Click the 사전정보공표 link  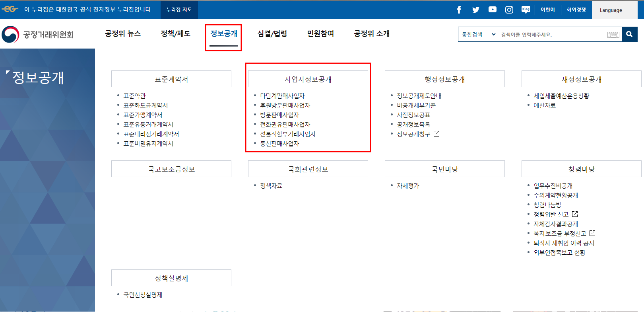tap(413, 115)
